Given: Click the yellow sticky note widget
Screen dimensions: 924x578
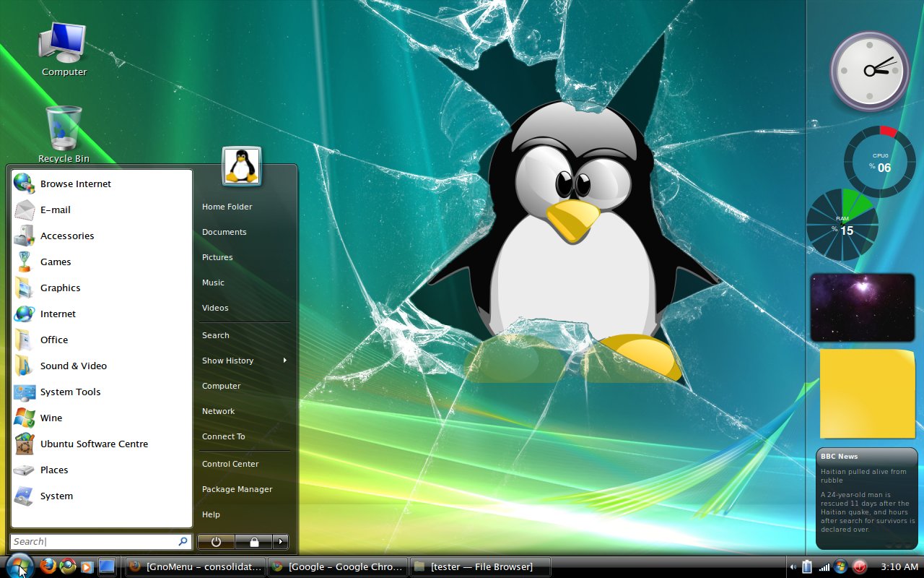Looking at the screenshot, I should click(868, 394).
